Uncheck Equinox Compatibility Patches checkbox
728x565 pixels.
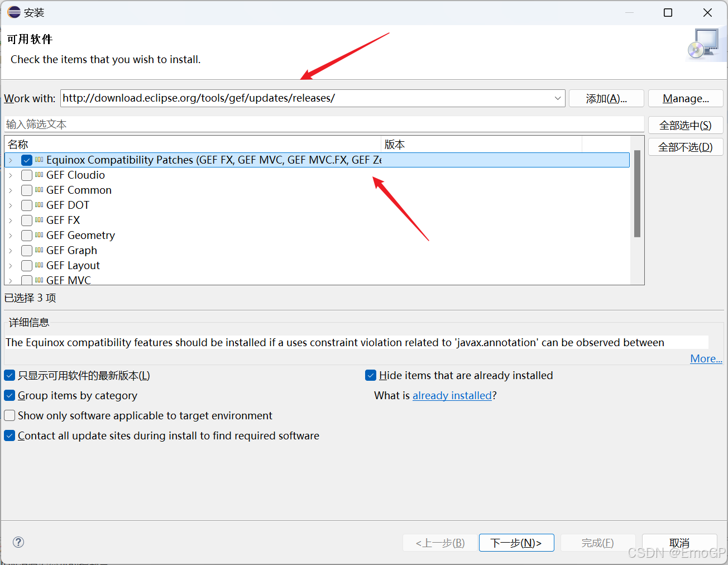click(x=27, y=160)
